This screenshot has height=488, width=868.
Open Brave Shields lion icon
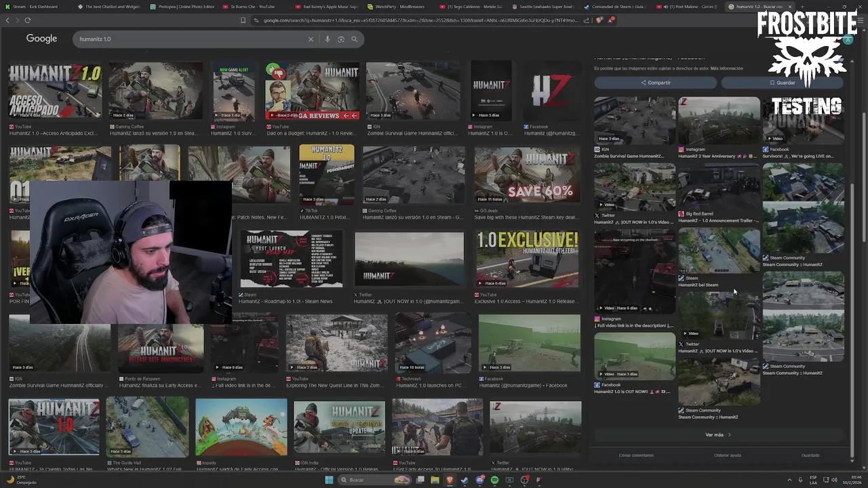point(599,20)
